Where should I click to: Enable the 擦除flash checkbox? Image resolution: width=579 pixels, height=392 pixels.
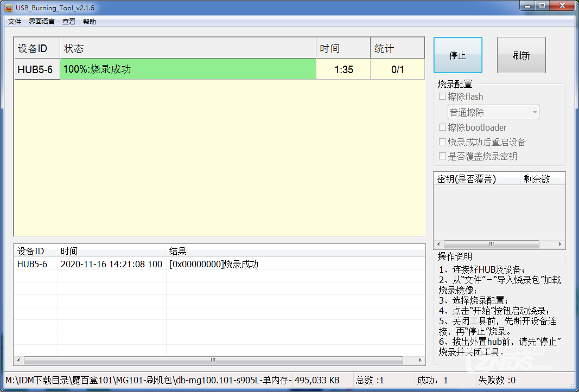pos(443,97)
